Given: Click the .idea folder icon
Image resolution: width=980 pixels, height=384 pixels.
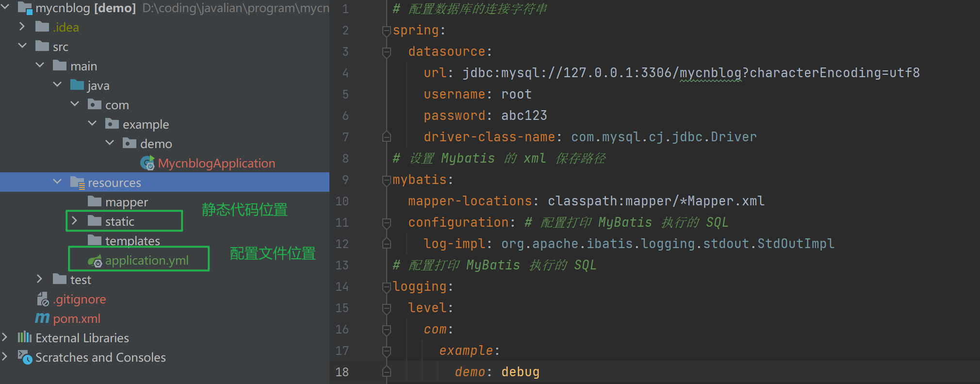Looking at the screenshot, I should point(42,26).
